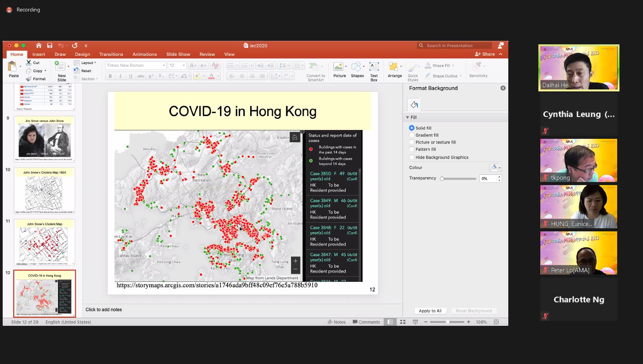Open the Animations tab
Screen dimensions: 643x364
click(144, 54)
